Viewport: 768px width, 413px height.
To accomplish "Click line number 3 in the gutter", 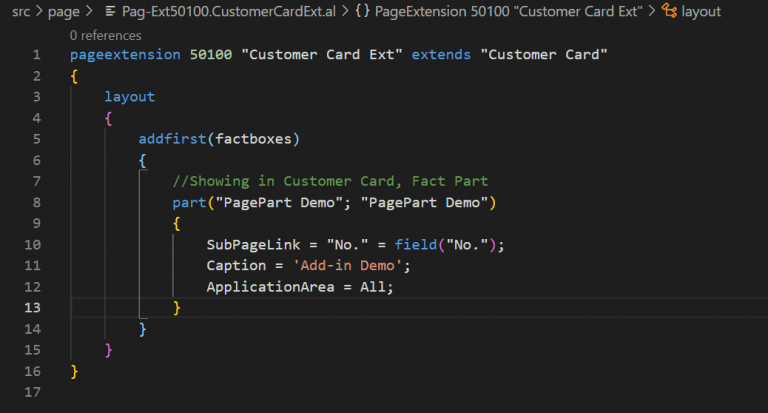I will (37, 96).
